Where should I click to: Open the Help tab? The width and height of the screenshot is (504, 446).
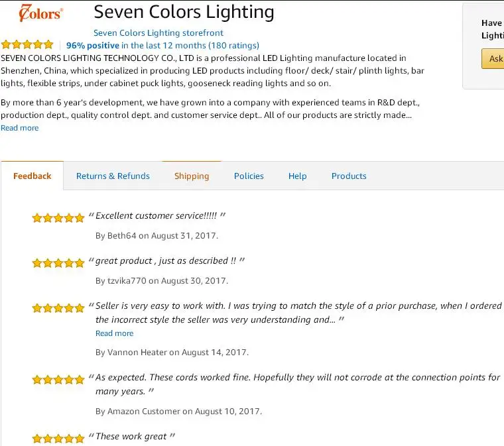[297, 176]
